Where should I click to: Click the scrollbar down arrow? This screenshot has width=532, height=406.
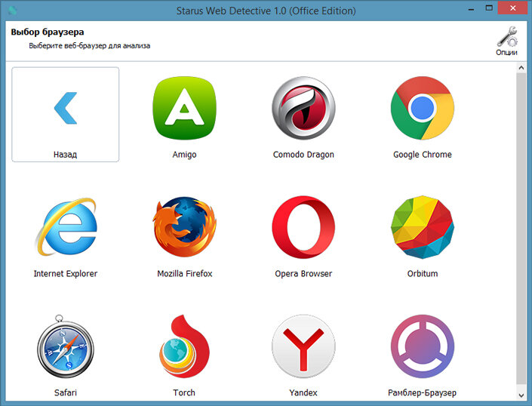(521, 395)
